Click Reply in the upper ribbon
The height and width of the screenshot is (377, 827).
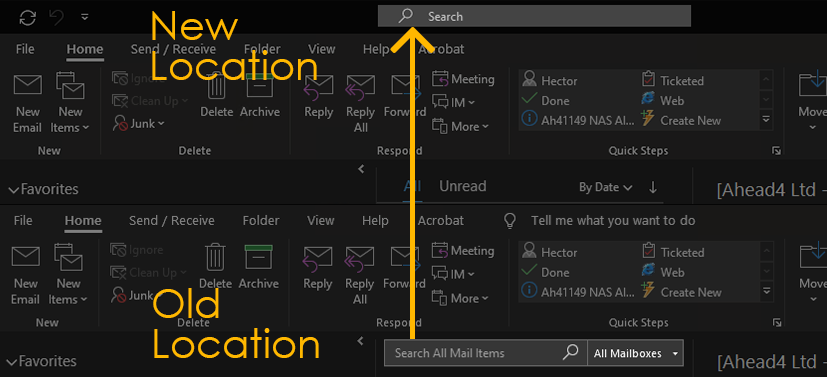click(x=319, y=96)
